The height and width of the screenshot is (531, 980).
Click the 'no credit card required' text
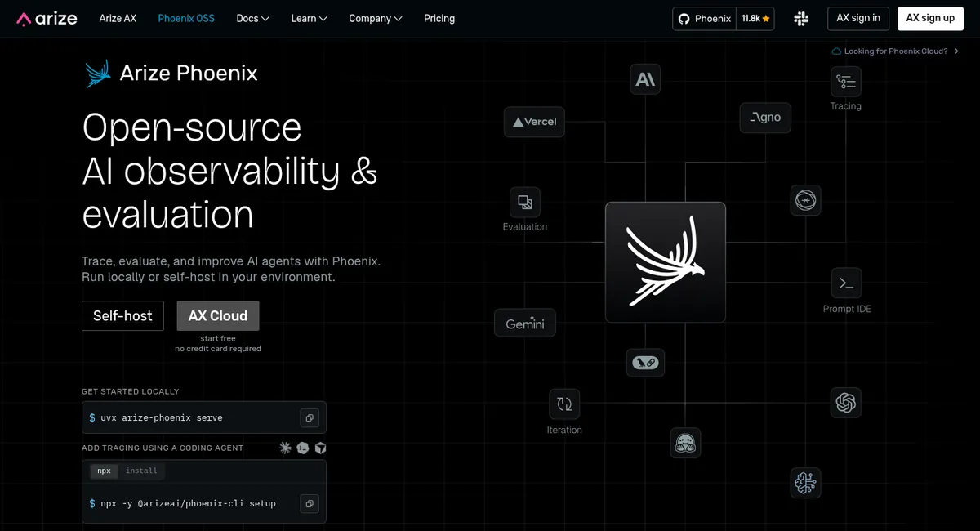pyautogui.click(x=218, y=349)
